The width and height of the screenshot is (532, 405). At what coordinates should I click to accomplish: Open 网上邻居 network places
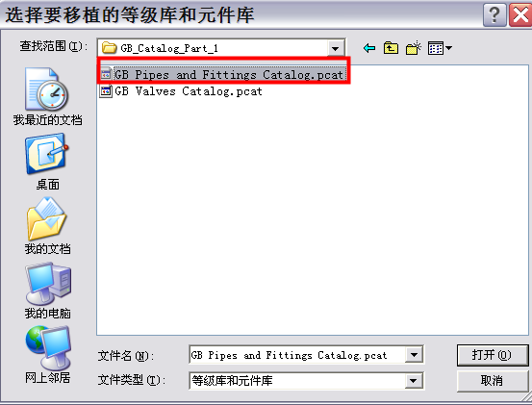coord(47,355)
